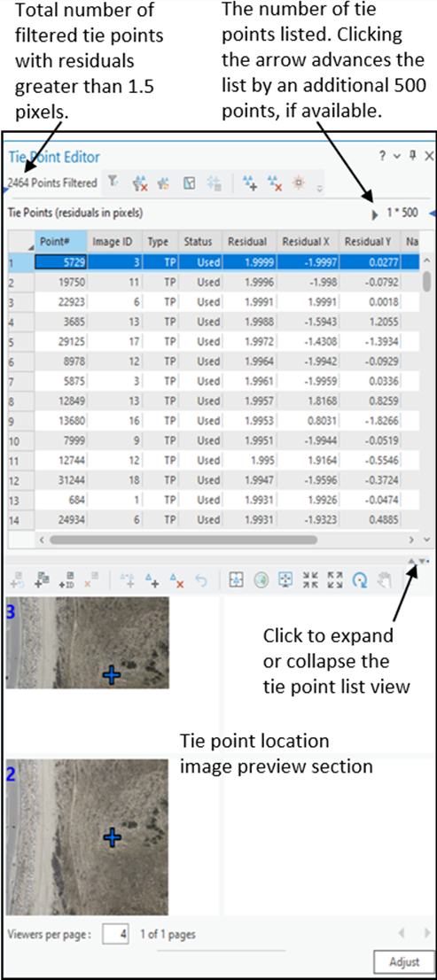Open help with the question mark
This screenshot has height=980, width=437.
coord(382,157)
